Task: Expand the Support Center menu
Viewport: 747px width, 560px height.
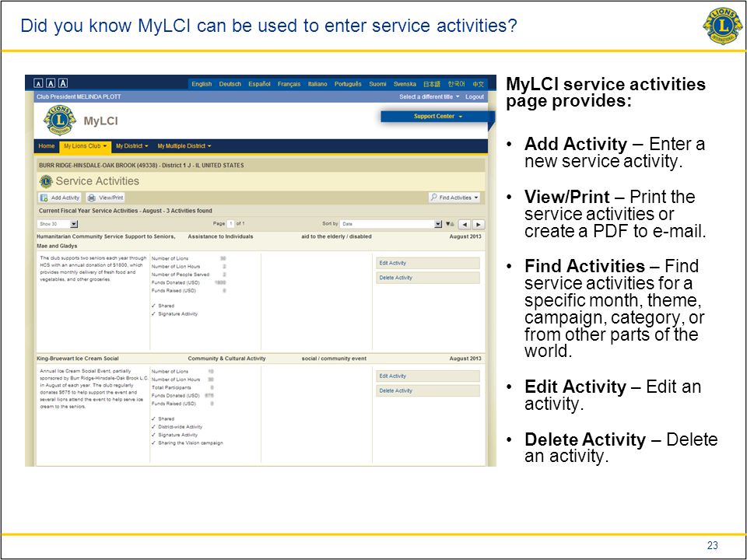Action: 437,116
